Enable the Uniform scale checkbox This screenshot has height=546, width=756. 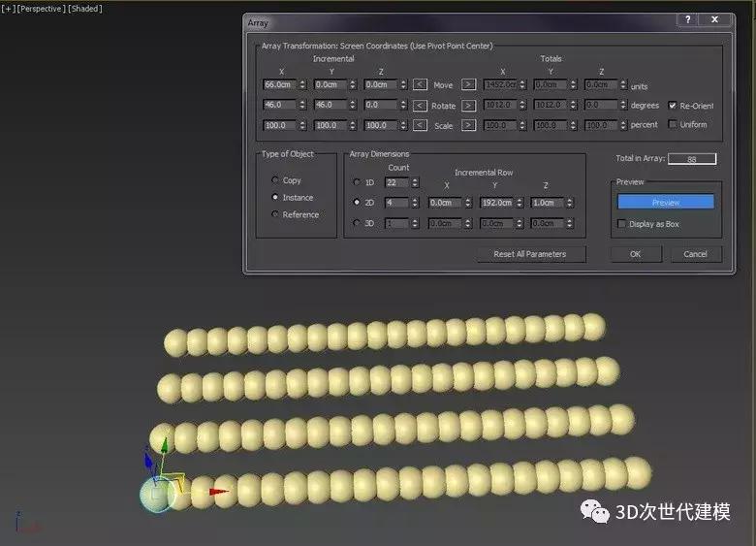[x=673, y=125]
